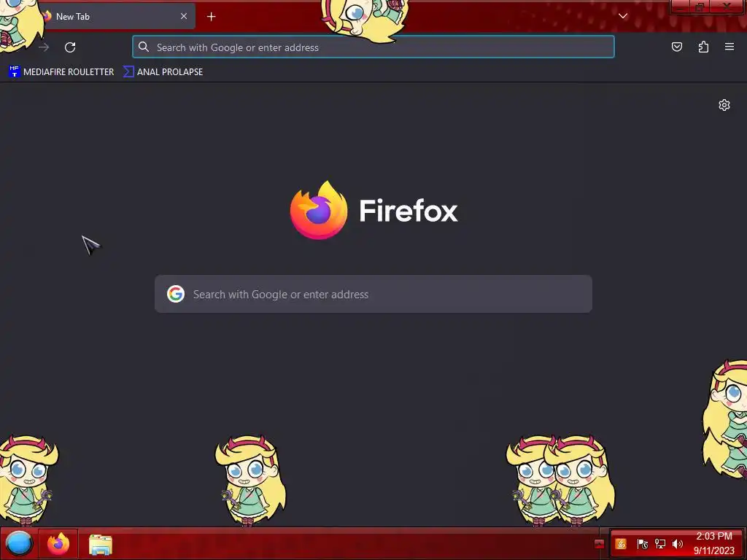Save to Pocket icon in toolbar

(676, 47)
